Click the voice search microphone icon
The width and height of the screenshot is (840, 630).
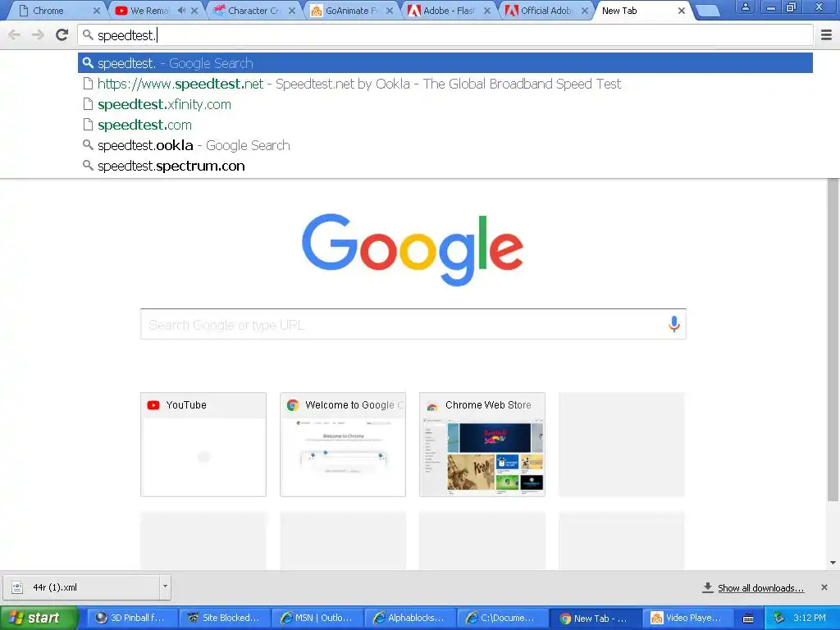[x=674, y=324]
